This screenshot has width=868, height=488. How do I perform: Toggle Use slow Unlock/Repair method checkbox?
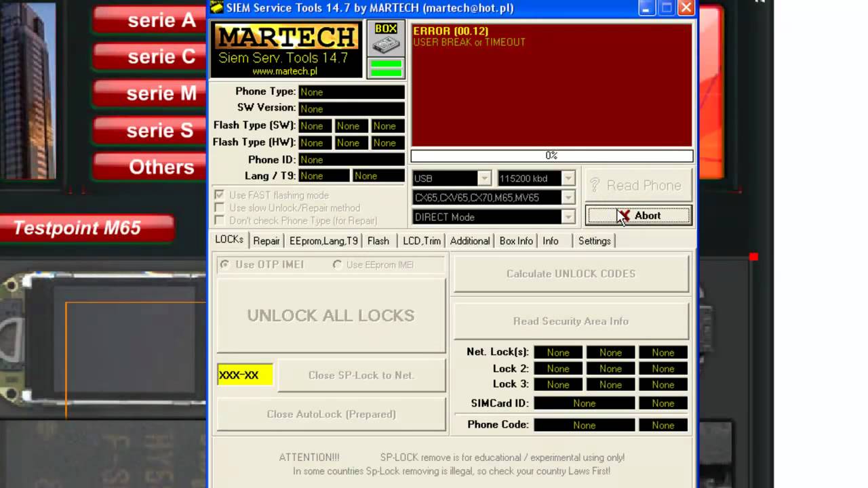[219, 208]
